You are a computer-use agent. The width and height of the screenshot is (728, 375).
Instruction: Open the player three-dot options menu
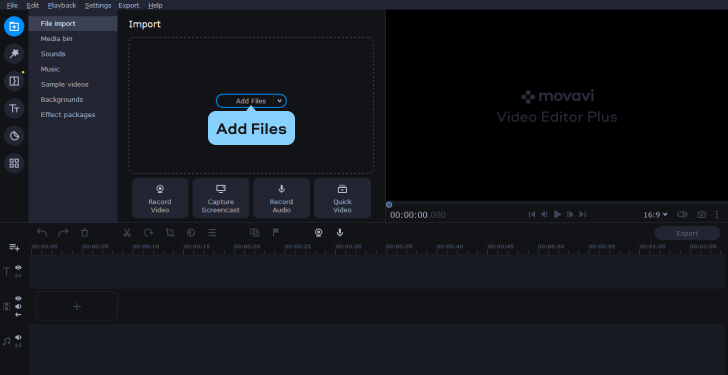click(717, 214)
